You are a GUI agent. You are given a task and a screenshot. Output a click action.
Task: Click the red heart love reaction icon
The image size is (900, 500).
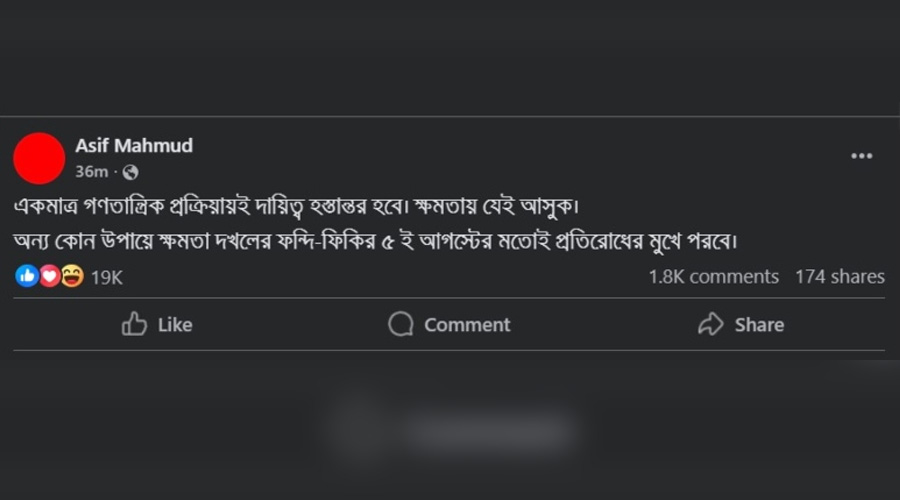50,276
